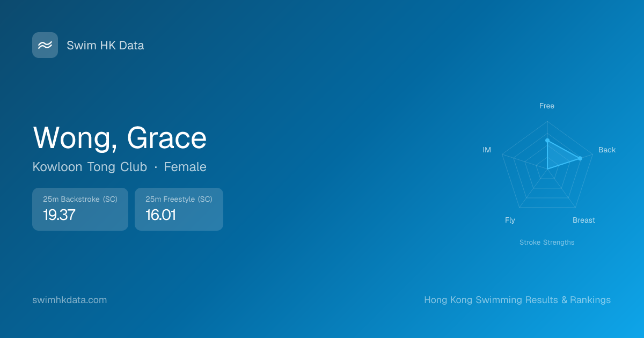Click the Stroke Strengths chart caption
Screen dimensions: 644x338
coord(547,243)
